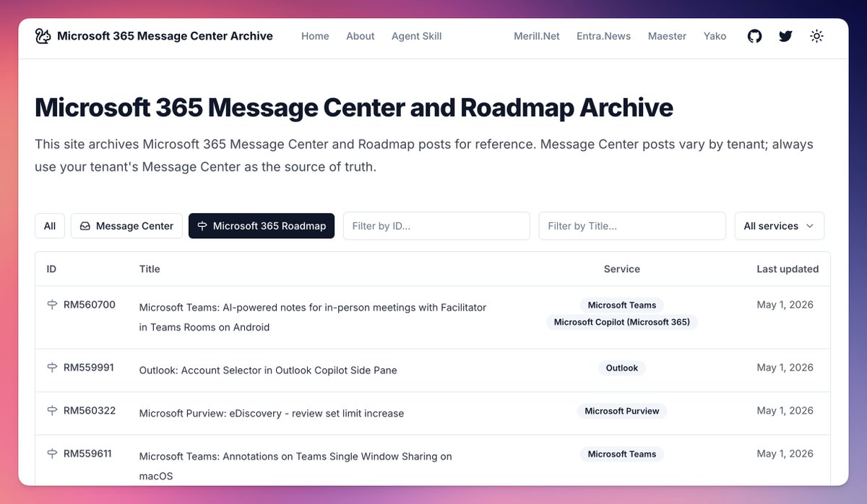Expand the All services dropdown
The height and width of the screenshot is (504, 867).
(779, 226)
